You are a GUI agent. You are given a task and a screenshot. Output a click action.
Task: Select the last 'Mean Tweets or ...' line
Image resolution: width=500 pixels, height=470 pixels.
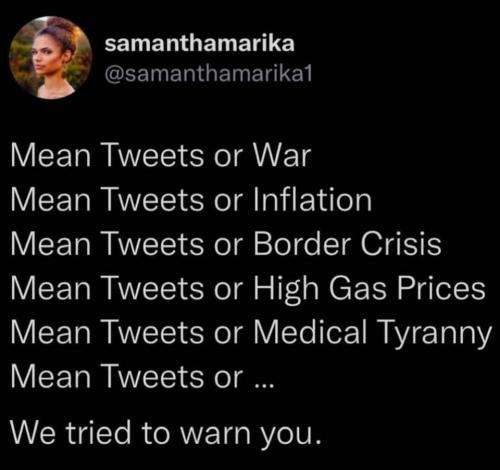click(x=142, y=377)
